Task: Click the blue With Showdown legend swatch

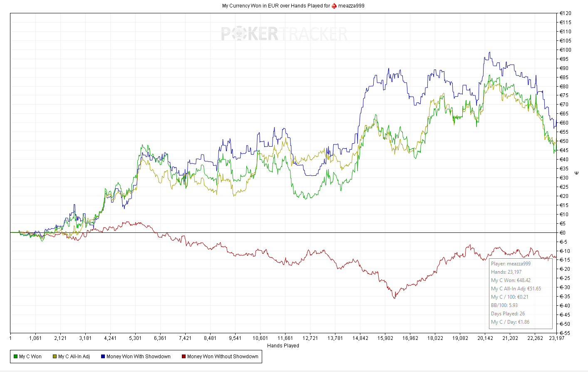Action: (x=103, y=357)
